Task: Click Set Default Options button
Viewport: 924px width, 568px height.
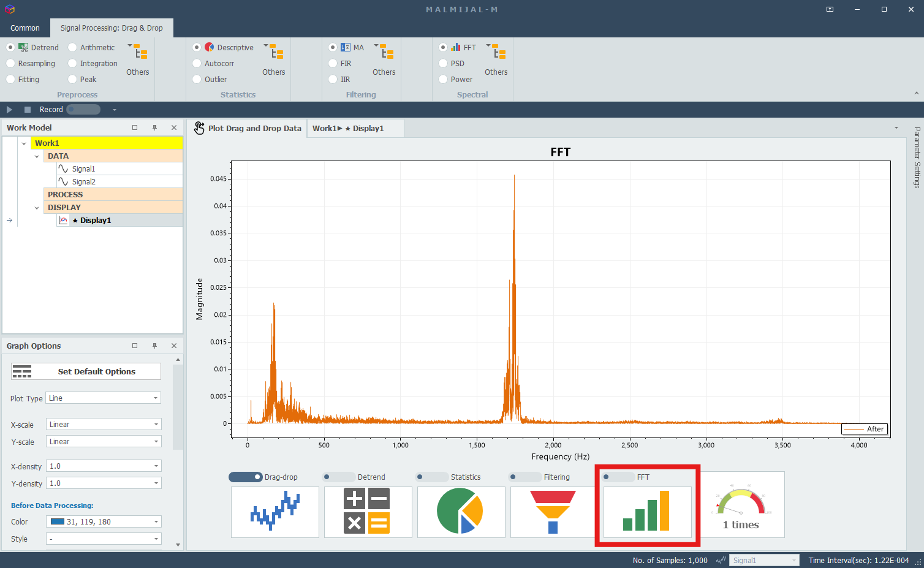Action: tap(86, 372)
